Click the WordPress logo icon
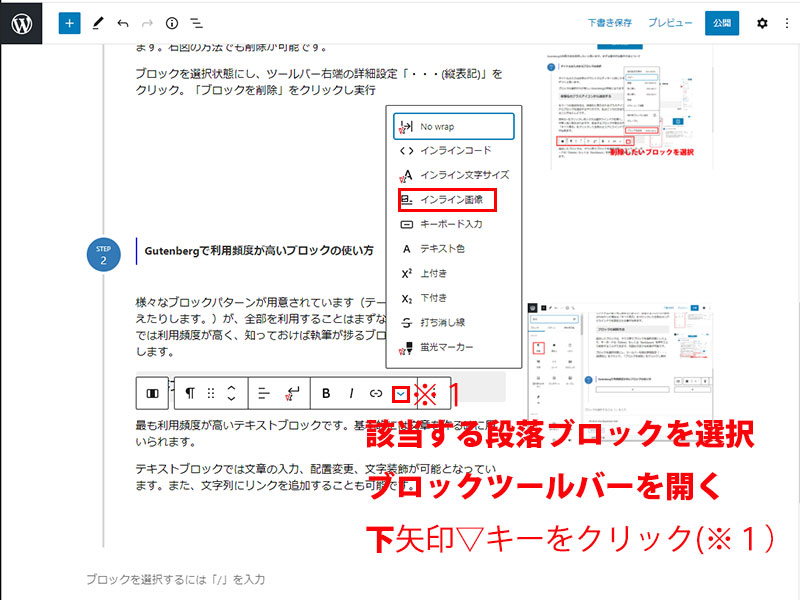This screenshot has height=600, width=800. pyautogui.click(x=22, y=22)
